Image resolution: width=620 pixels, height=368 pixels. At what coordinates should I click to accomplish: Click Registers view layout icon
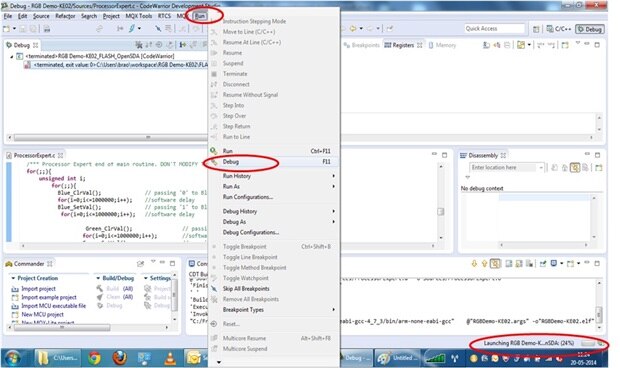[521, 45]
